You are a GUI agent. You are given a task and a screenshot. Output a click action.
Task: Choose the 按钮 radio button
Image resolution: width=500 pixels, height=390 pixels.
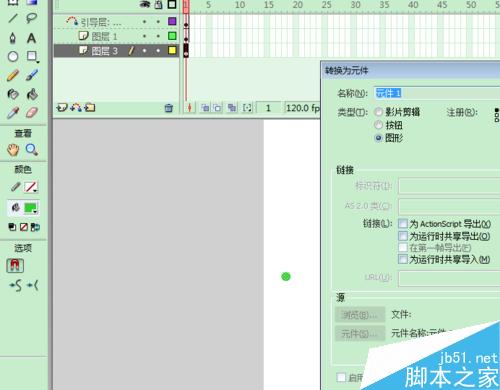tap(378, 125)
